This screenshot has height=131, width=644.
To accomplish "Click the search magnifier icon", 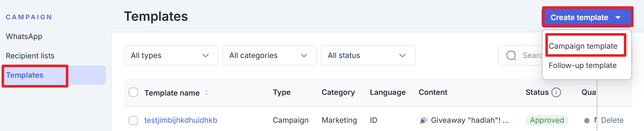I will click(x=511, y=55).
